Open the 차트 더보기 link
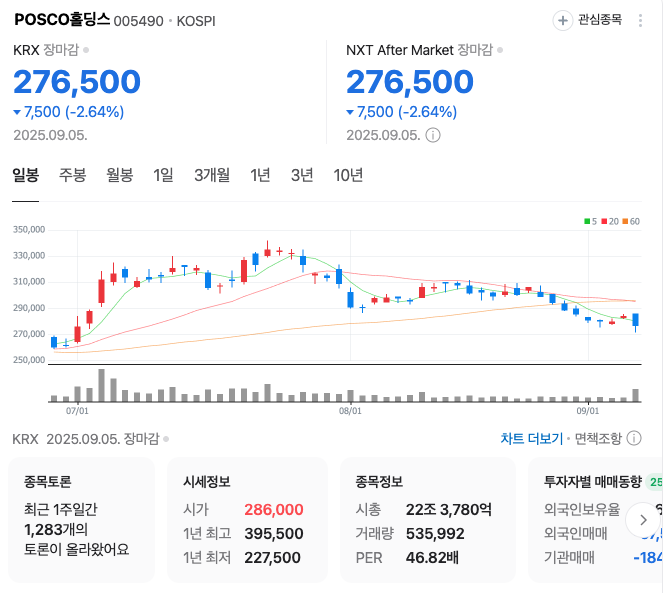The height and width of the screenshot is (593, 666). (532, 438)
